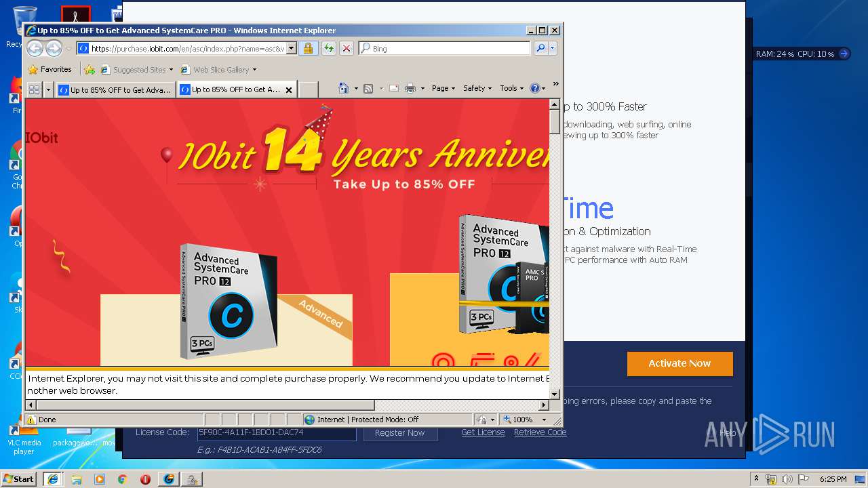Image resolution: width=868 pixels, height=488 pixels.
Task: Click Register Now in the IObit window
Action: click(x=400, y=433)
